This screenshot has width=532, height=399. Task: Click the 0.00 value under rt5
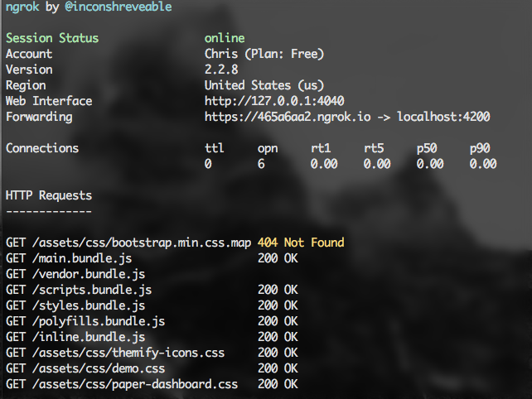click(377, 164)
